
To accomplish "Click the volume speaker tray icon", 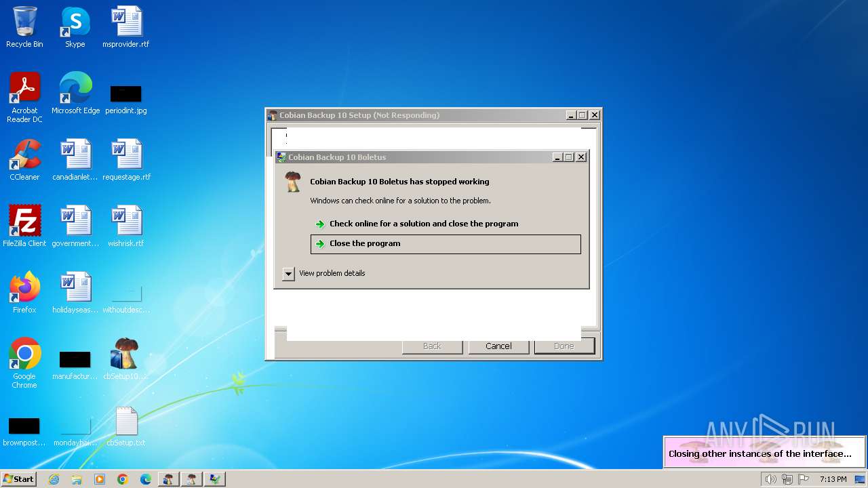I will pos(770,479).
